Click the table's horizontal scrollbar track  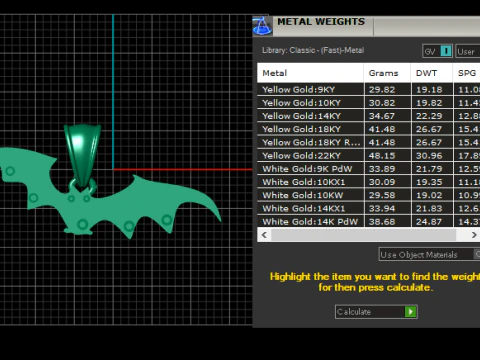tap(363, 235)
